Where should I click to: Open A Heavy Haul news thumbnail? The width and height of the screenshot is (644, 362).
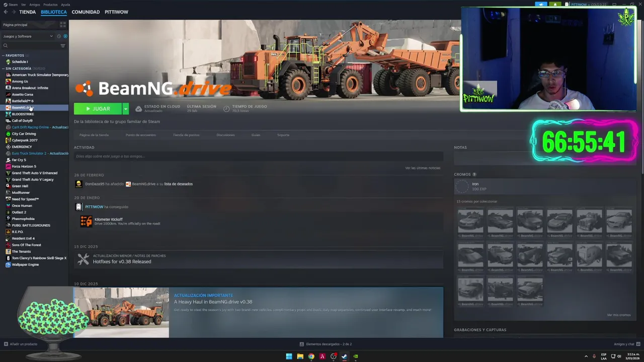(x=121, y=312)
